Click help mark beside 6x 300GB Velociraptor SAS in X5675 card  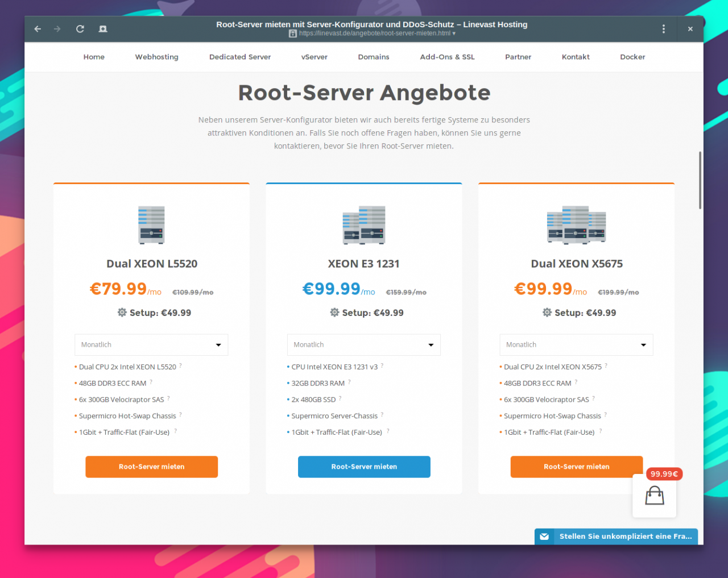point(593,398)
